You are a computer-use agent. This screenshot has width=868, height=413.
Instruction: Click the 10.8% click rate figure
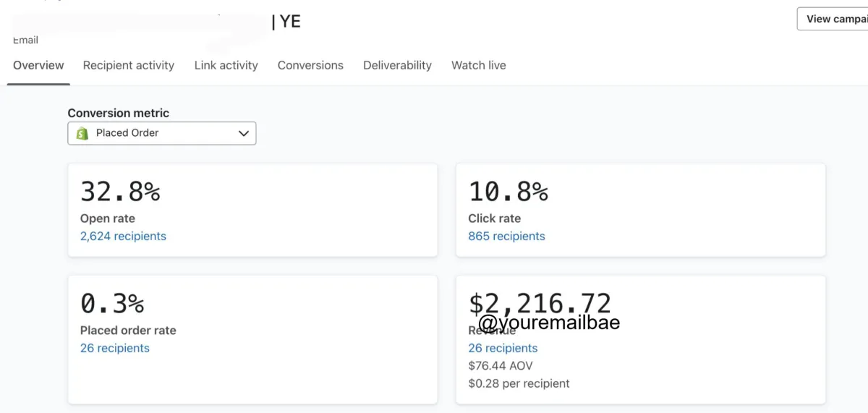coord(508,192)
